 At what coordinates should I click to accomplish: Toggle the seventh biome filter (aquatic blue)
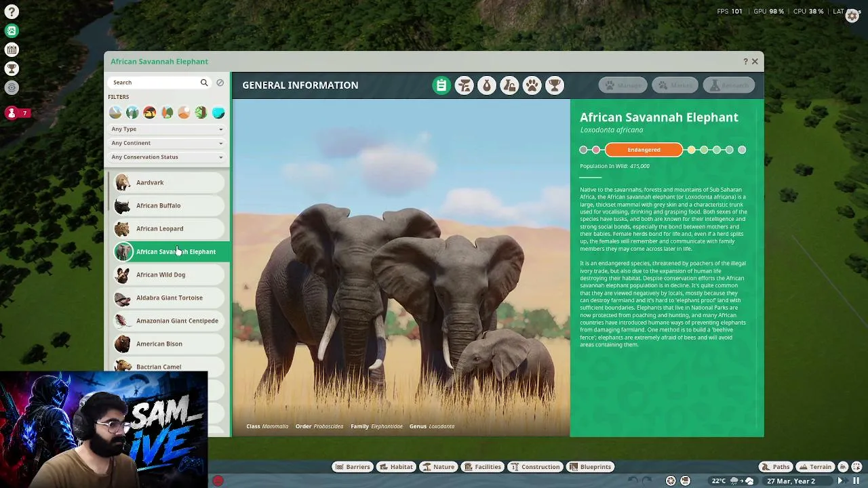218,113
